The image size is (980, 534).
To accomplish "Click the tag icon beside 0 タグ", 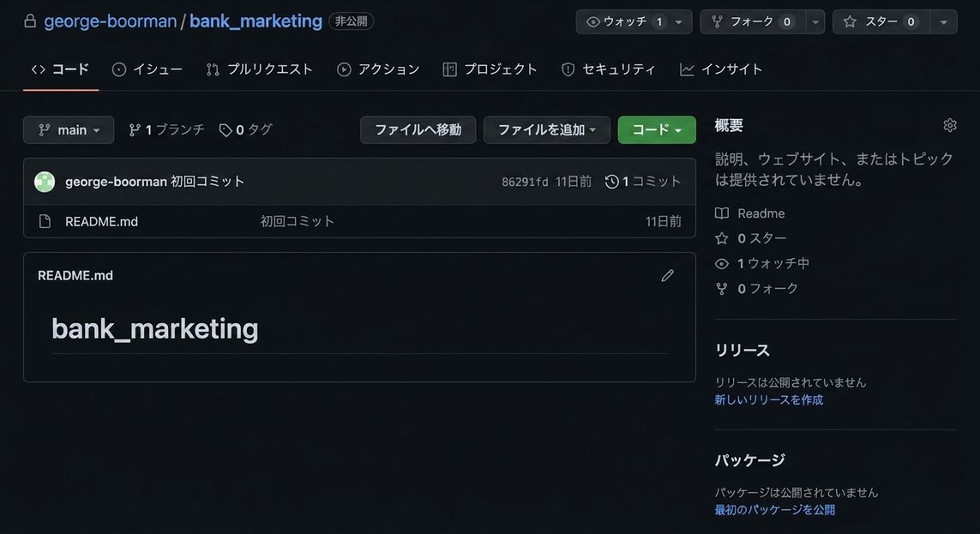I will [225, 130].
